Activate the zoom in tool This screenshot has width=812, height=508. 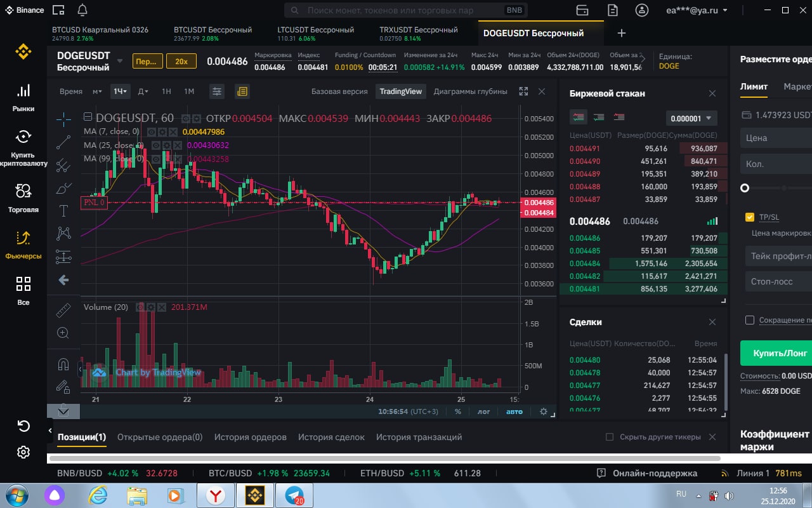coord(63,333)
